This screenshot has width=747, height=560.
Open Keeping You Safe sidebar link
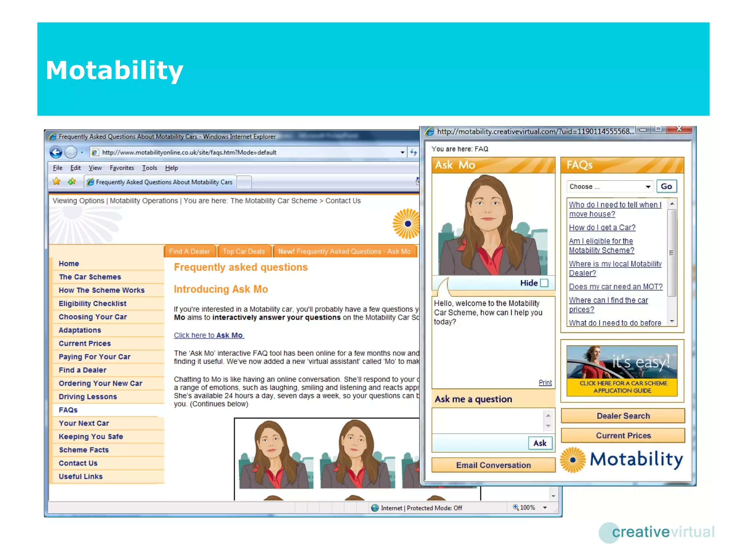point(91,436)
